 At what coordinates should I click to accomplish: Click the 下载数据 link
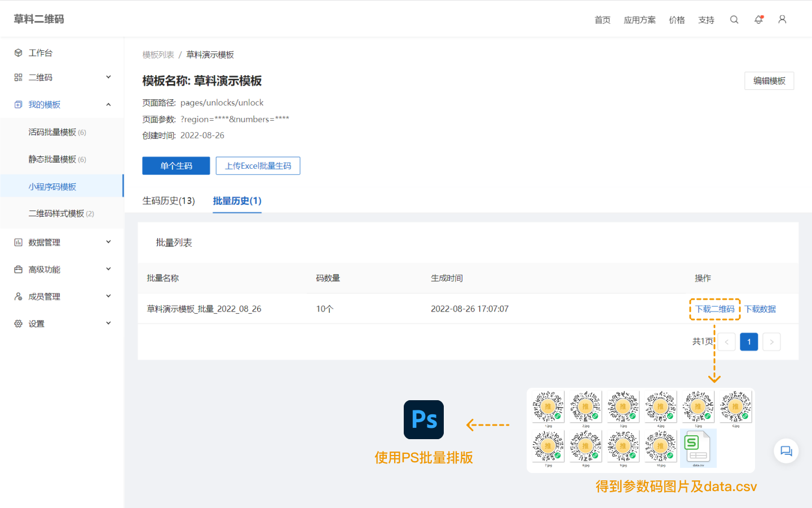tap(760, 309)
